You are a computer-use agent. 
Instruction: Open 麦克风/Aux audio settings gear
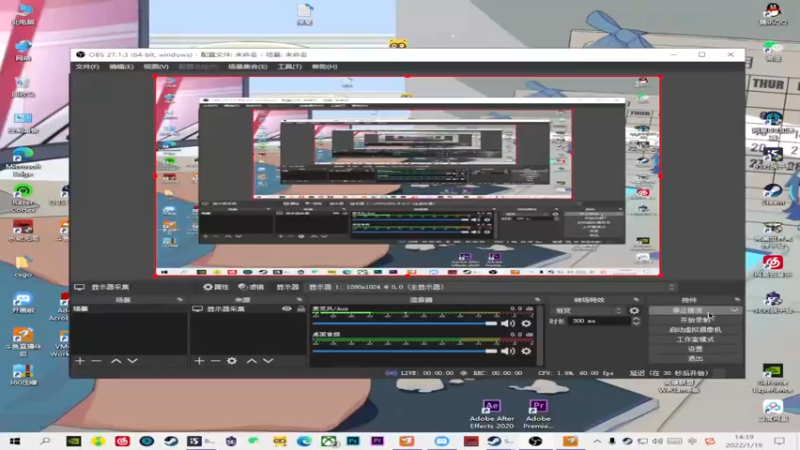tap(526, 323)
